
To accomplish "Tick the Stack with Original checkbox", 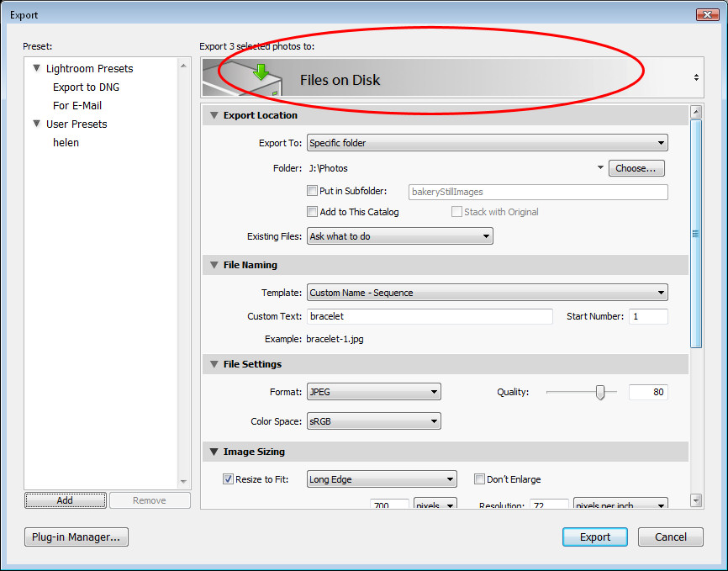I will click(x=456, y=212).
